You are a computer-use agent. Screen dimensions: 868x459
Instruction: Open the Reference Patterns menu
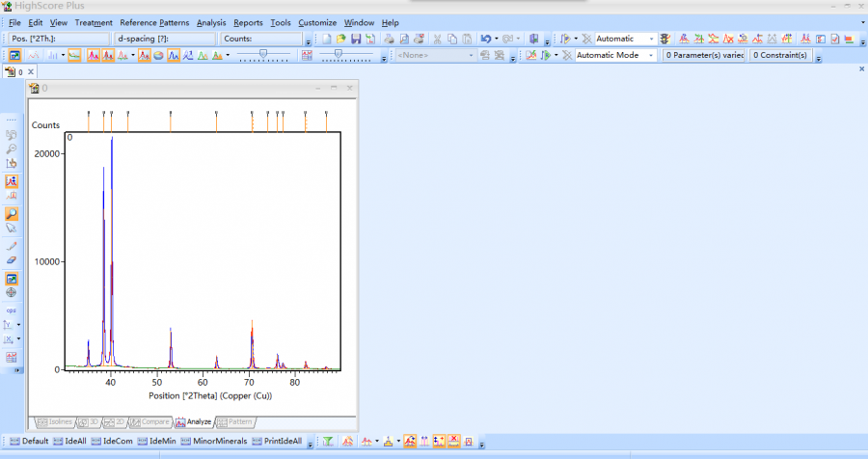click(154, 22)
